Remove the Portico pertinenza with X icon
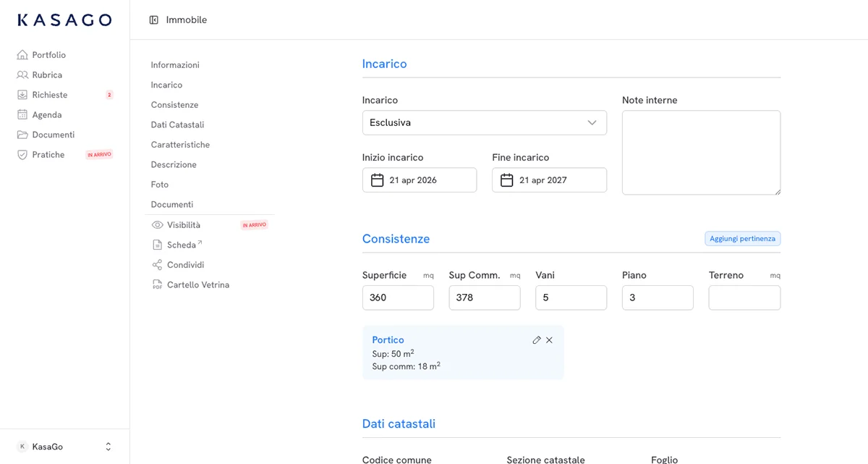The width and height of the screenshot is (868, 464). [549, 340]
